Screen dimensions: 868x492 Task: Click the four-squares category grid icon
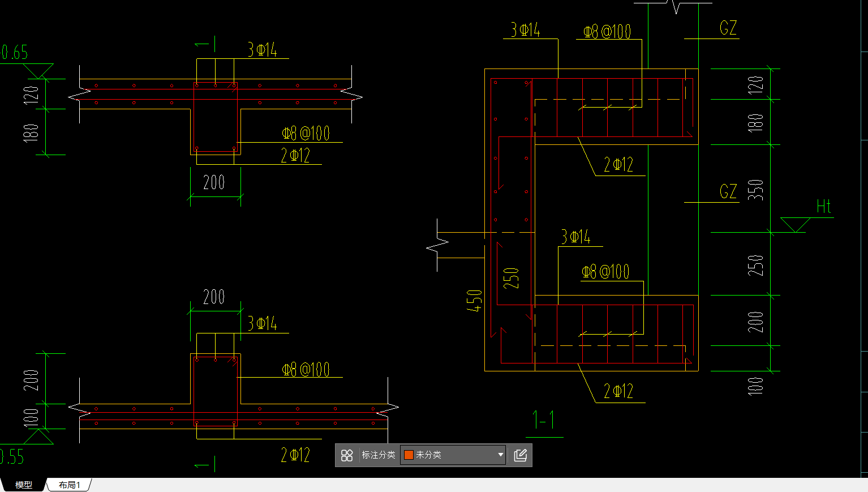[x=347, y=455]
